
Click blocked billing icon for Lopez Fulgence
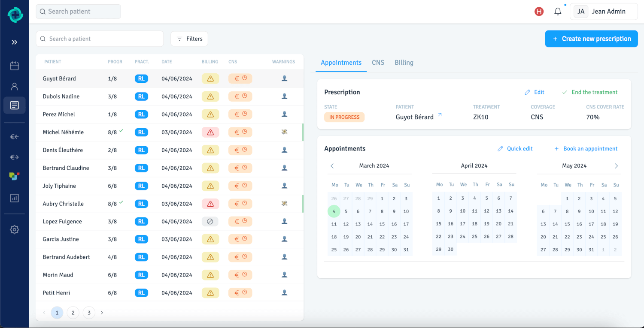click(x=210, y=222)
